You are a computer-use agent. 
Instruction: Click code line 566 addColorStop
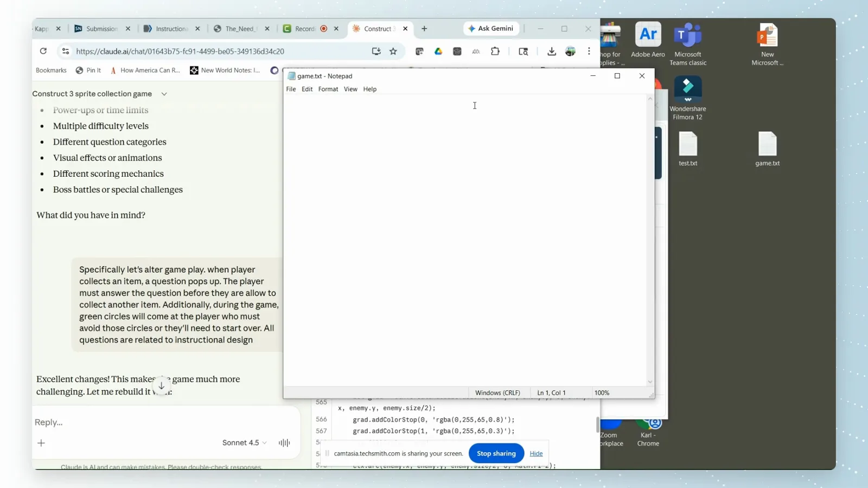(x=433, y=420)
